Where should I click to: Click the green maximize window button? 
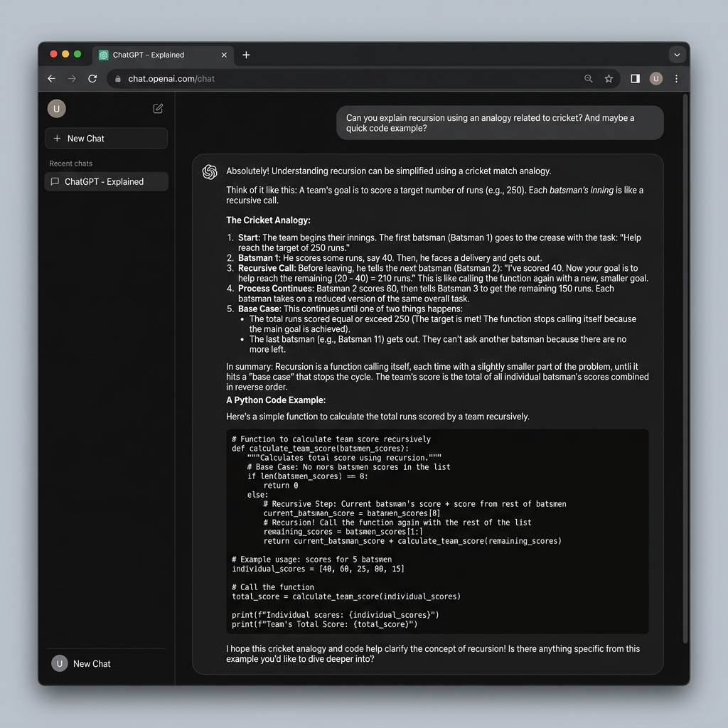[x=77, y=54]
